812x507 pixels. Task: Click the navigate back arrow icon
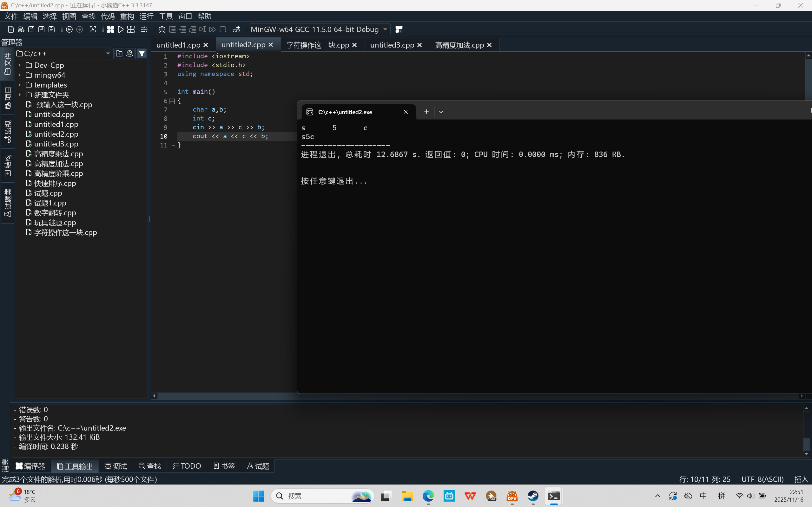[69, 29]
